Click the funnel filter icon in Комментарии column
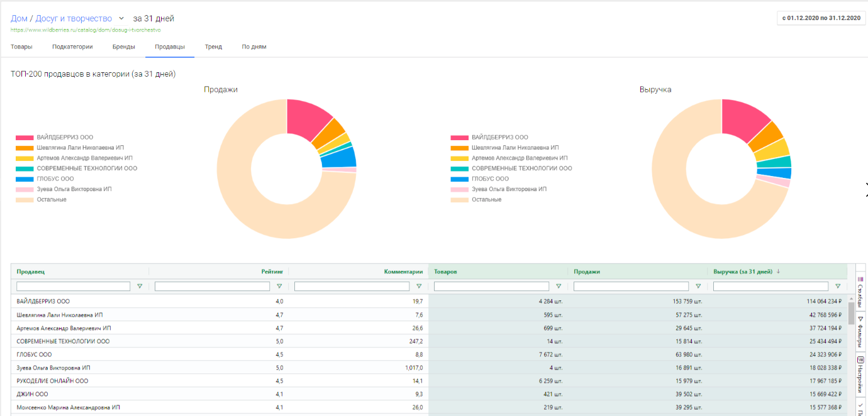Viewport: 868px width, 416px height. tap(420, 286)
